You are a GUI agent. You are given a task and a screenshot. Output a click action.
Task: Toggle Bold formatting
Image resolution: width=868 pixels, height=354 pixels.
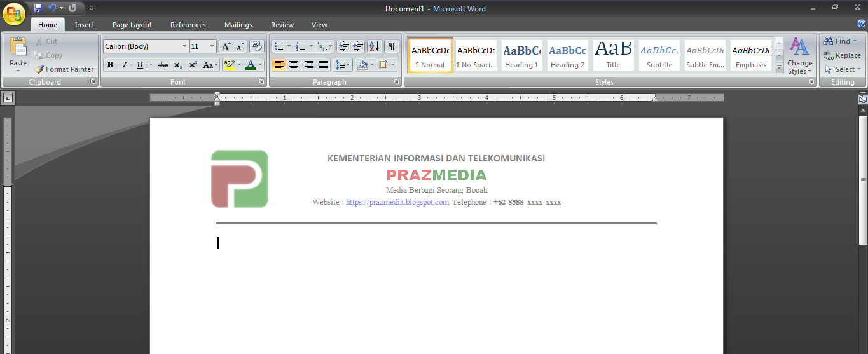click(111, 65)
